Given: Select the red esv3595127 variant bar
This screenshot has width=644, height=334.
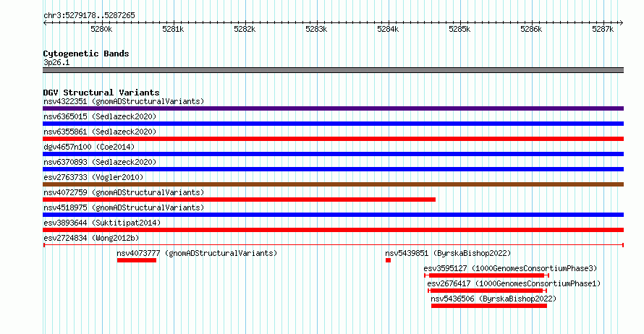Looking at the screenshot, I should pyautogui.click(x=487, y=275).
